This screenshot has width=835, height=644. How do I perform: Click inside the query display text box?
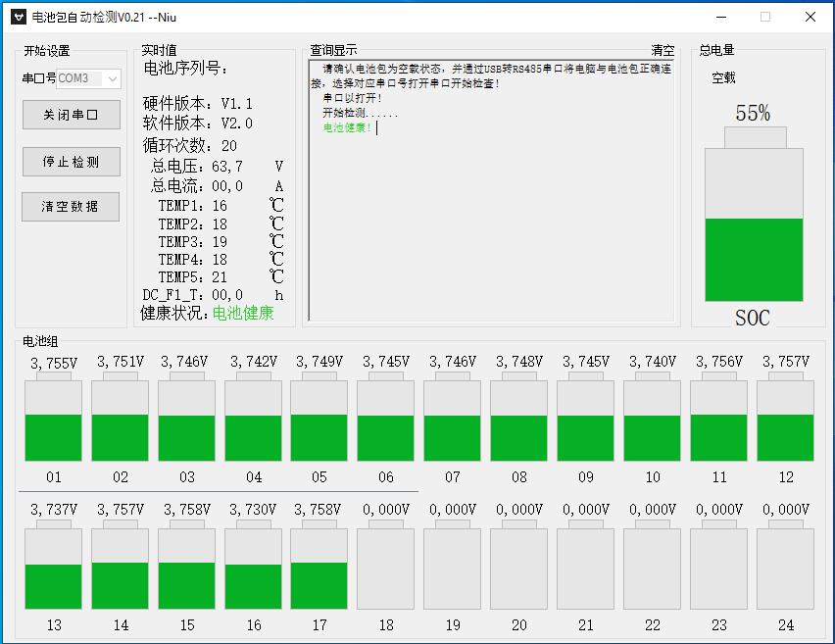tap(491, 225)
